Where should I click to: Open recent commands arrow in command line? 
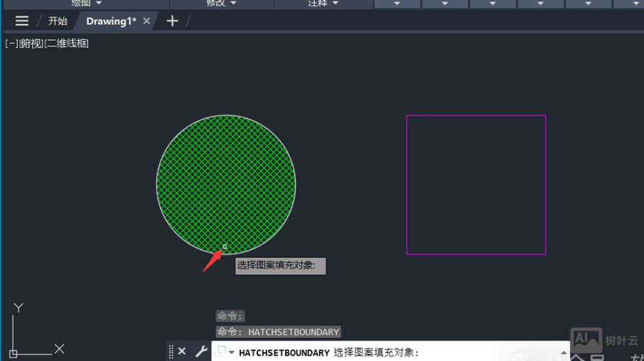(x=231, y=352)
